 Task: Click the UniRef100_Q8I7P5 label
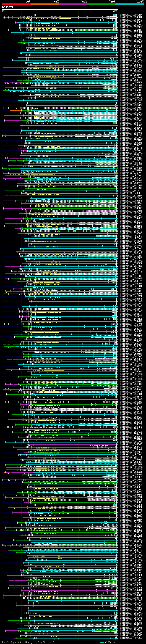tap(131, 580)
